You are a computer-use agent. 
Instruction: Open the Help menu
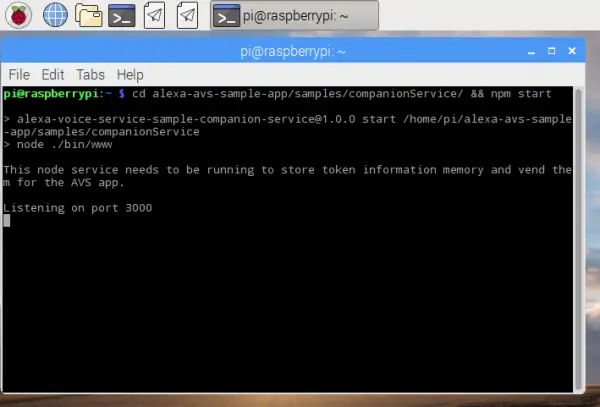click(130, 75)
